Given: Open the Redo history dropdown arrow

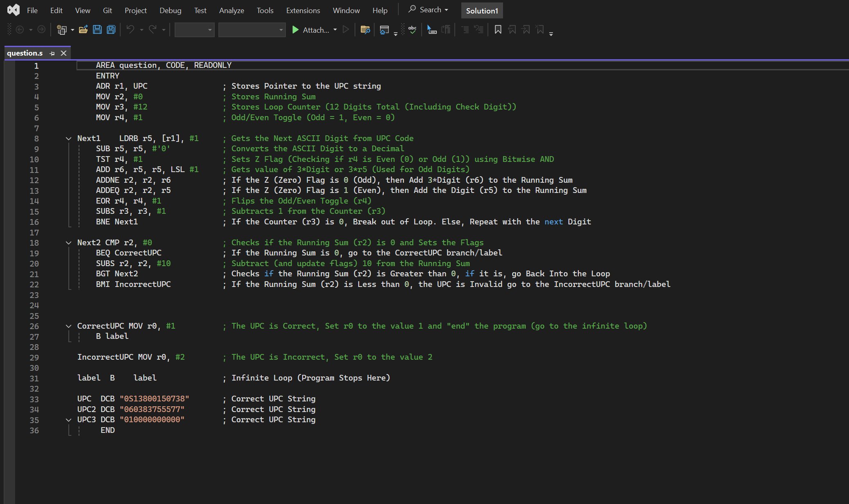Looking at the screenshot, I should (164, 30).
